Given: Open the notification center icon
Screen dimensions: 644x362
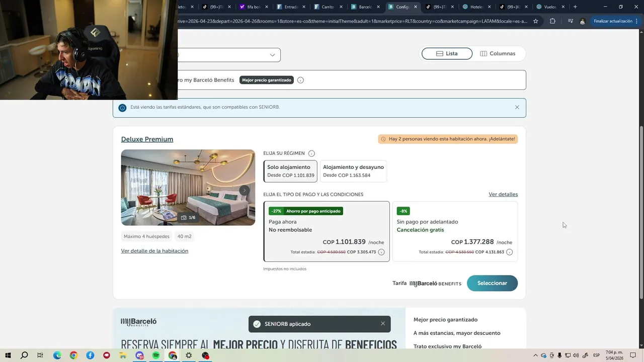Looking at the screenshot, I should point(633,355).
